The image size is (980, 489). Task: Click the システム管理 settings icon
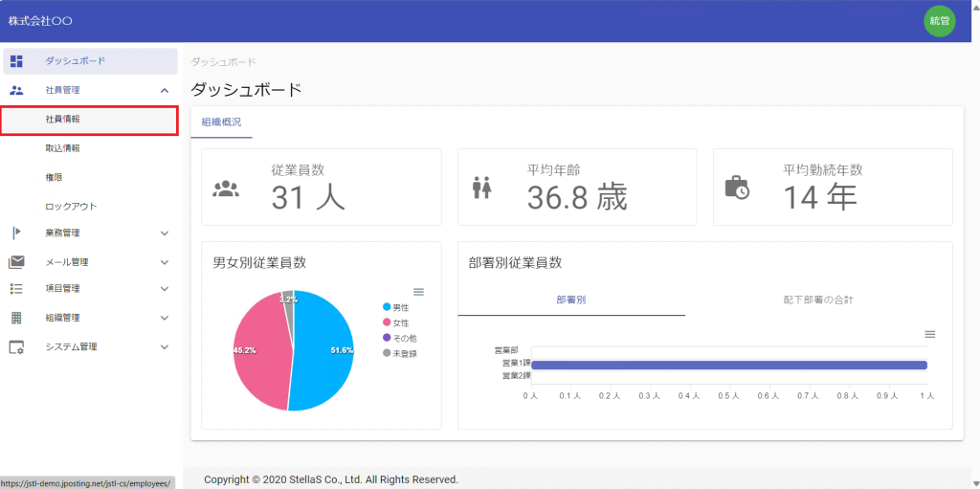(x=16, y=347)
